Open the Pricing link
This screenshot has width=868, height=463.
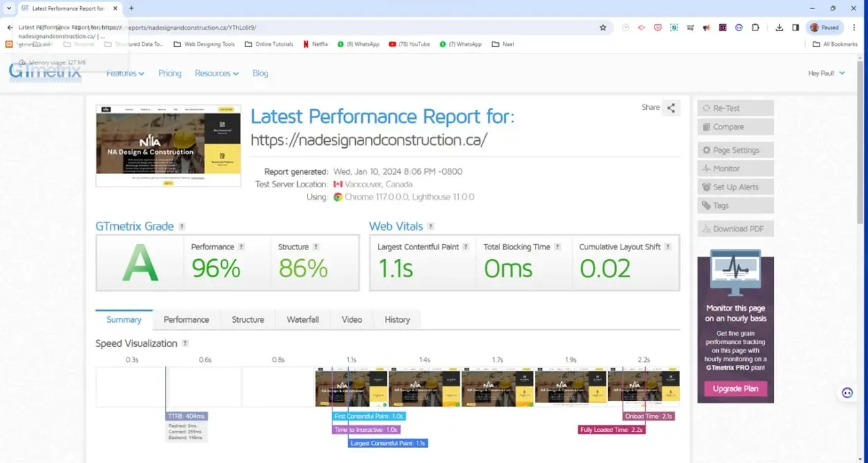170,73
